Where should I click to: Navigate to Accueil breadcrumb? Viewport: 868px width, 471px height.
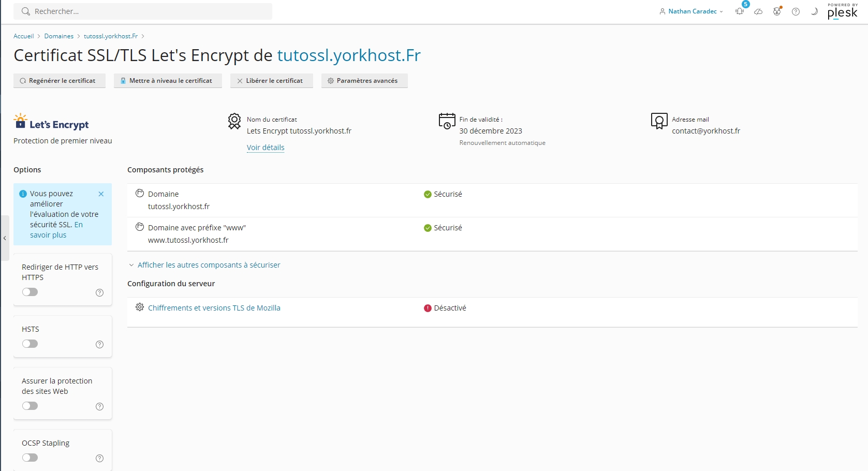pyautogui.click(x=24, y=36)
